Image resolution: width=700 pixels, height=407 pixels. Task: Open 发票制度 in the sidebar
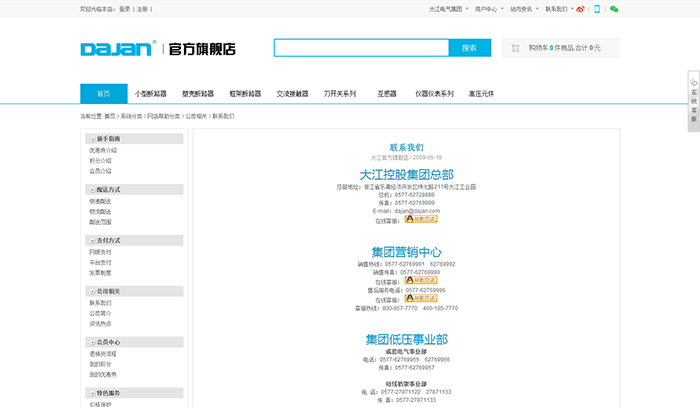point(100,273)
